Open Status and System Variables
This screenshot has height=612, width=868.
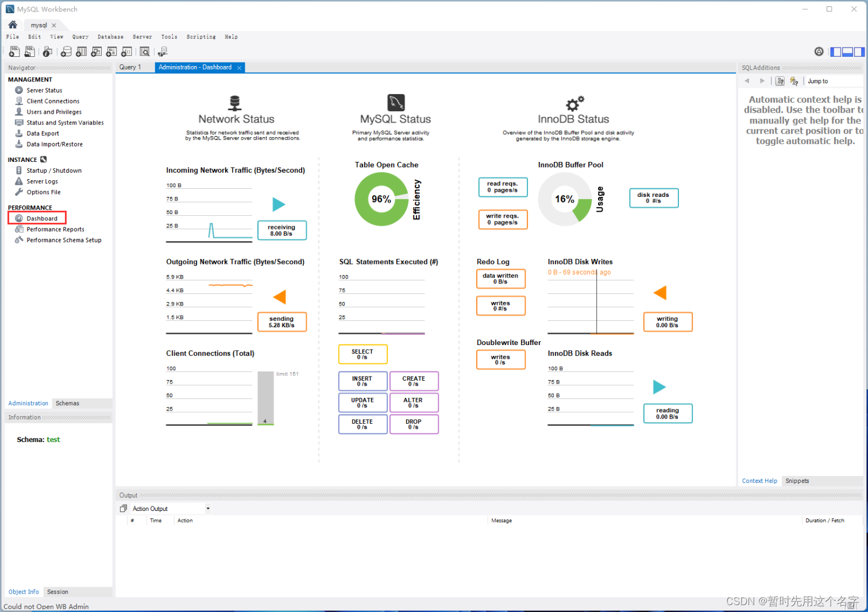(65, 123)
